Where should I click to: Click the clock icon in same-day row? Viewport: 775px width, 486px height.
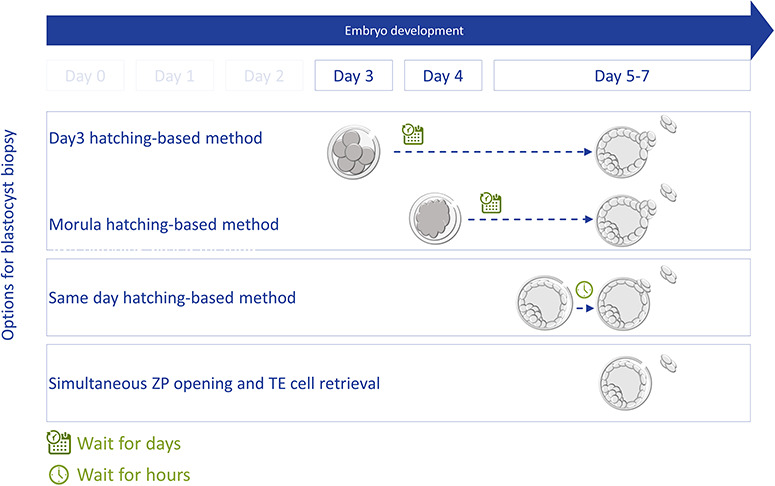(584, 289)
